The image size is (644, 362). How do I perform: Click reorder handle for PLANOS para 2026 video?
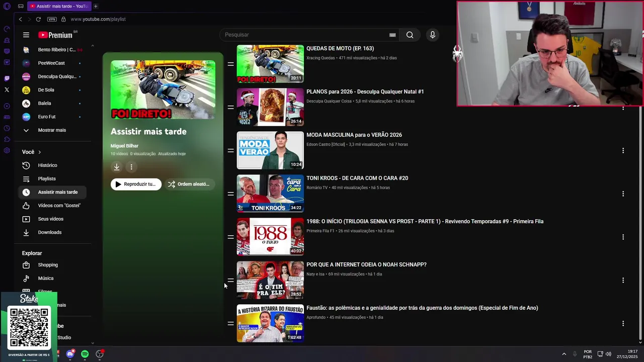[x=230, y=107]
